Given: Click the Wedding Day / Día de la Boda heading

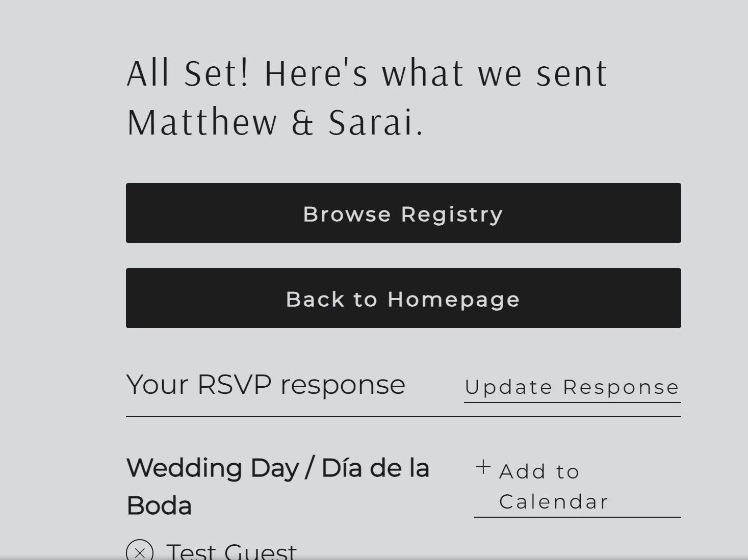Looking at the screenshot, I should pyautogui.click(x=278, y=487).
